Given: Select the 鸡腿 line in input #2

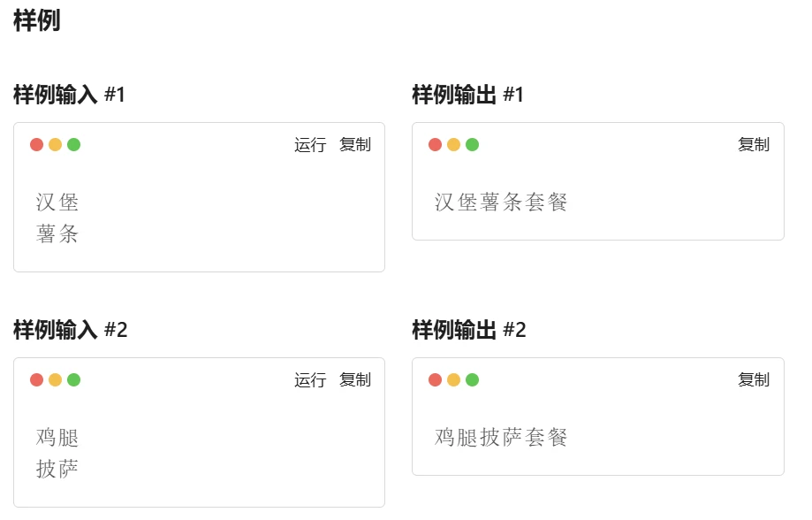Looking at the screenshot, I should [x=57, y=438].
